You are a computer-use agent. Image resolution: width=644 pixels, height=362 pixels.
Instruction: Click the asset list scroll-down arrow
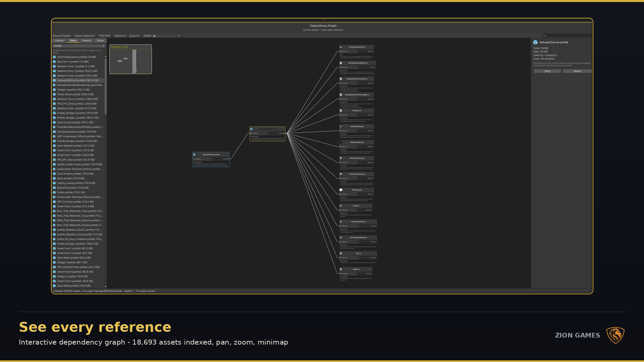[x=106, y=287]
